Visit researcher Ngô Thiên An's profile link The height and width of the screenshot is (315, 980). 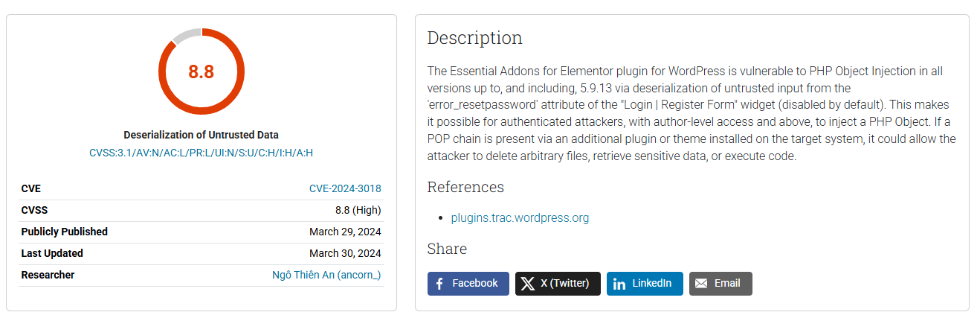326,275
